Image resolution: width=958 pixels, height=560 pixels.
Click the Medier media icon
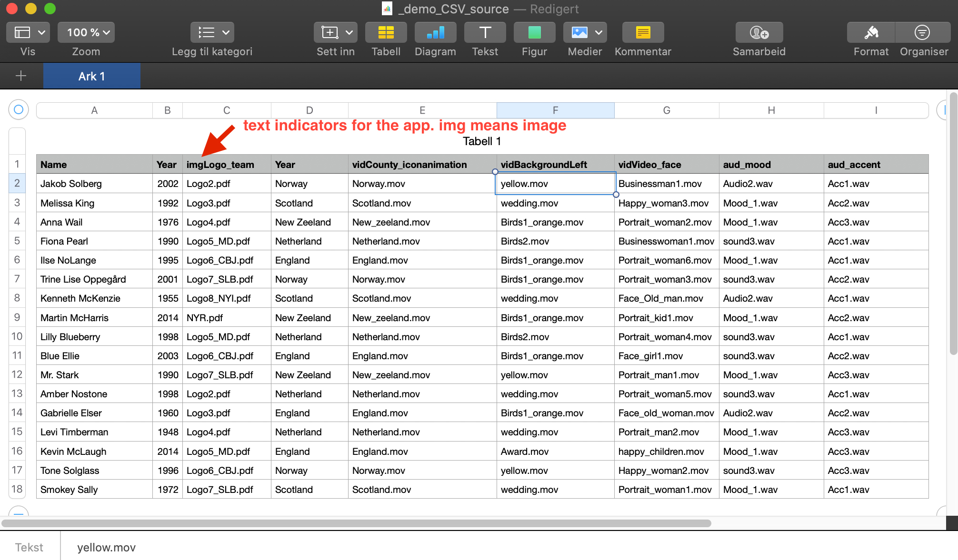[x=579, y=32]
